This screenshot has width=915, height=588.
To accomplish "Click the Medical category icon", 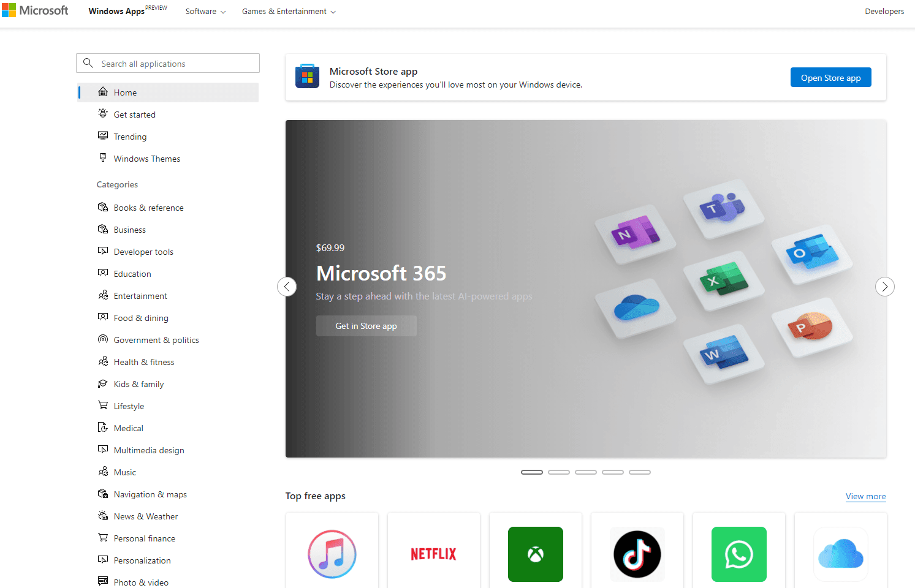I will pyautogui.click(x=103, y=428).
